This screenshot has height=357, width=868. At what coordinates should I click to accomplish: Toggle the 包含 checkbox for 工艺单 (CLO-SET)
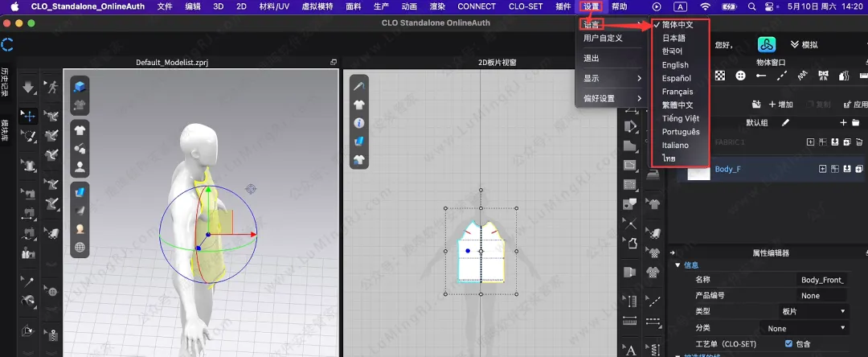click(789, 343)
